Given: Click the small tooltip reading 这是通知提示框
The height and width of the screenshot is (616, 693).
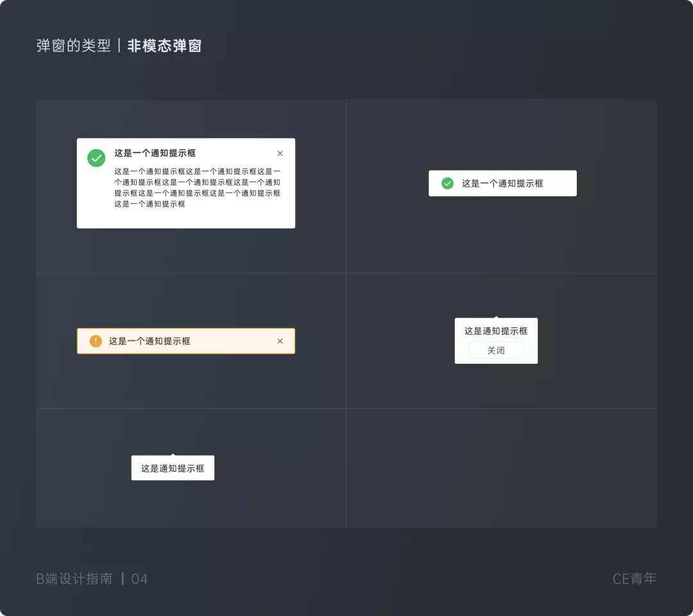Looking at the screenshot, I should coord(173,468).
